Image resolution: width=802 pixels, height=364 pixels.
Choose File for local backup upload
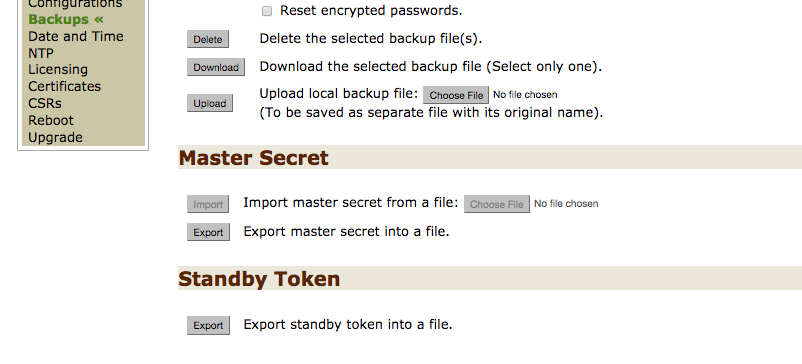(456, 95)
